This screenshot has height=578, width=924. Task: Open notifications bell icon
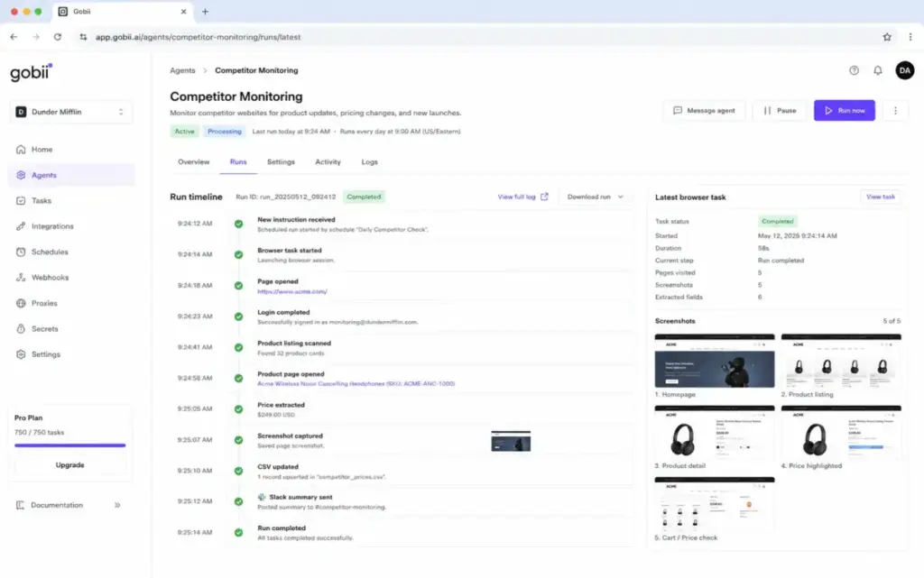(x=877, y=70)
